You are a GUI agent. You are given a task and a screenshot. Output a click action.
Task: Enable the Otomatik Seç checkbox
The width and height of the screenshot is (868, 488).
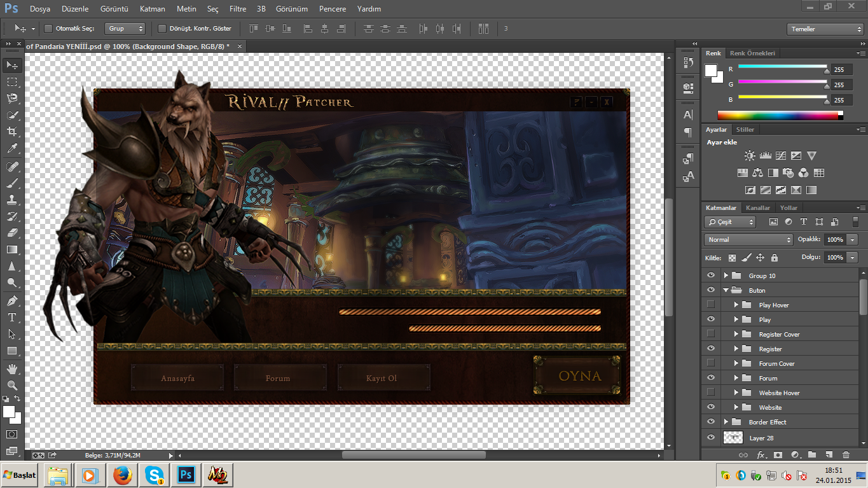pos(48,29)
